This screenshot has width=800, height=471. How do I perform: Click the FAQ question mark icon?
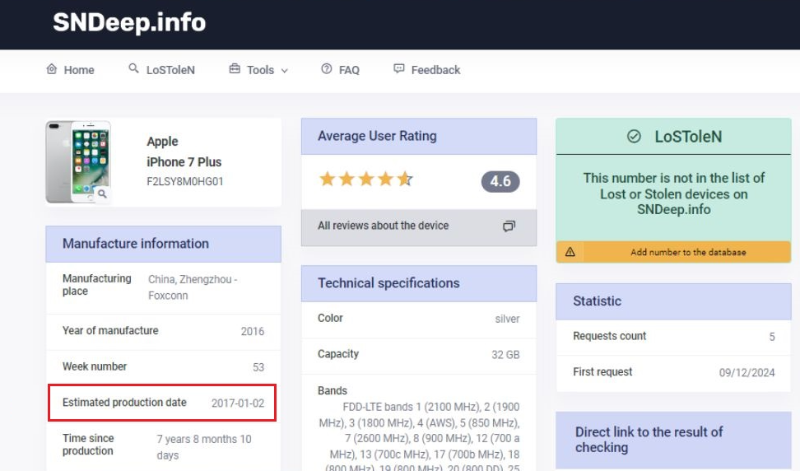(x=327, y=68)
